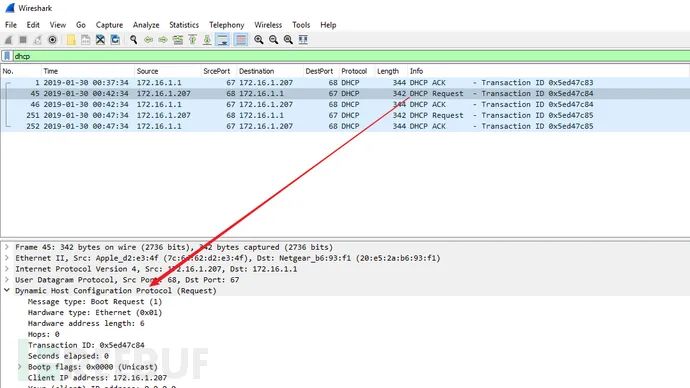Select the Transaction ID: 0x5ed47c84 field
The height and width of the screenshot is (388, 690).
(86, 345)
